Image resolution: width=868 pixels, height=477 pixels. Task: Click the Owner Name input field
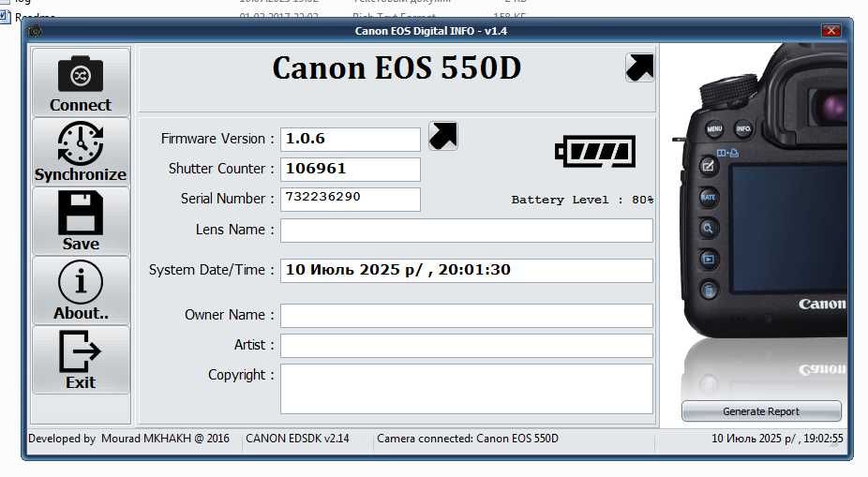click(467, 316)
